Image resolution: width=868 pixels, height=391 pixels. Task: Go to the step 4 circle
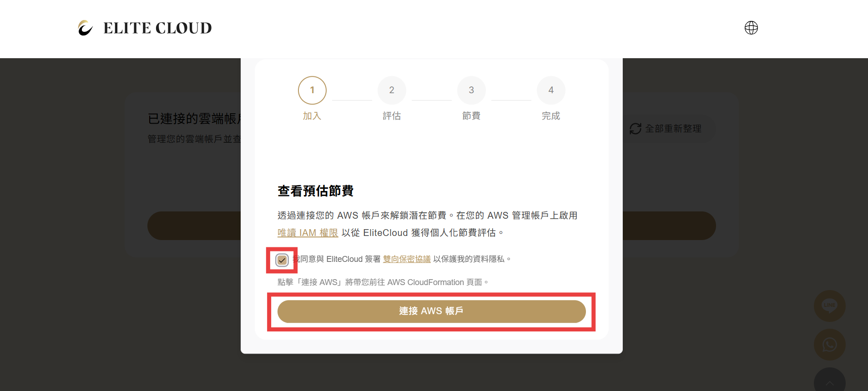551,90
